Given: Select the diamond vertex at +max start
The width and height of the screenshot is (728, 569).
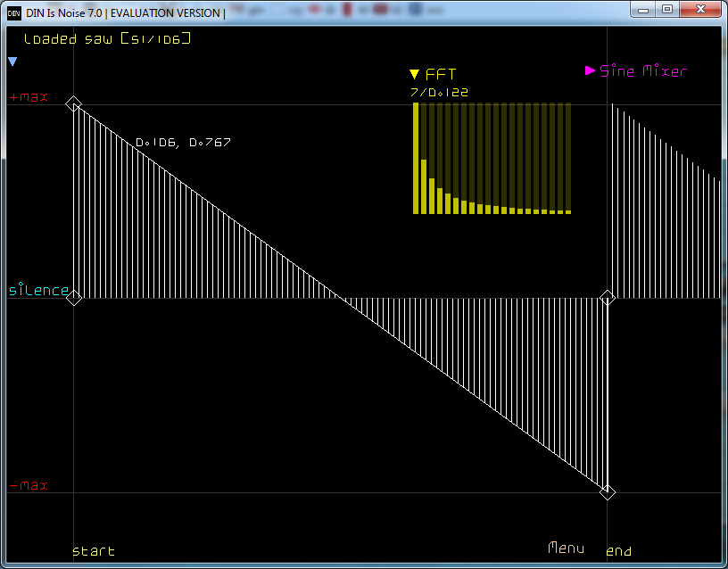Looking at the screenshot, I should tap(74, 104).
